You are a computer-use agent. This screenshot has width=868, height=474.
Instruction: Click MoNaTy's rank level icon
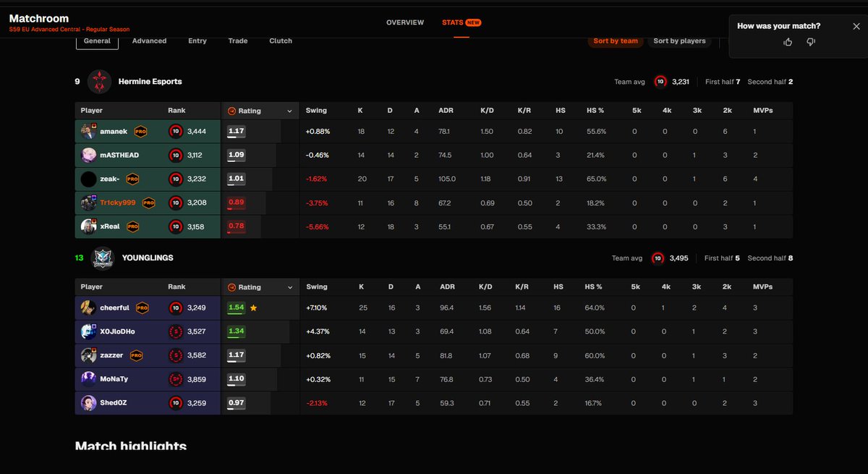pos(175,379)
